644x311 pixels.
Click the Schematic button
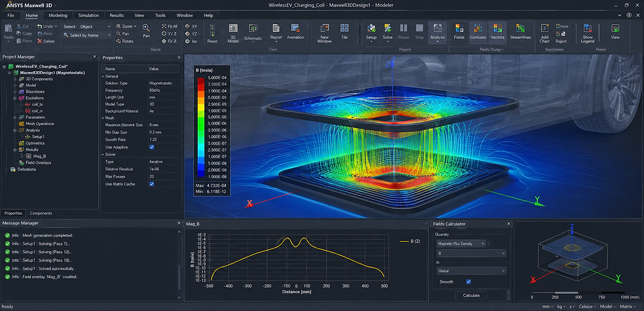click(253, 32)
